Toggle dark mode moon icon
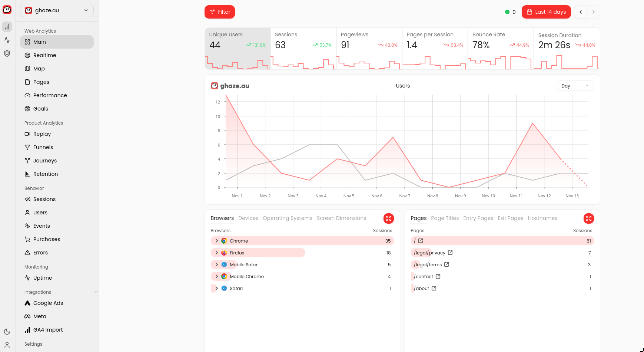Screen dimensions: 644x352 pos(7,332)
